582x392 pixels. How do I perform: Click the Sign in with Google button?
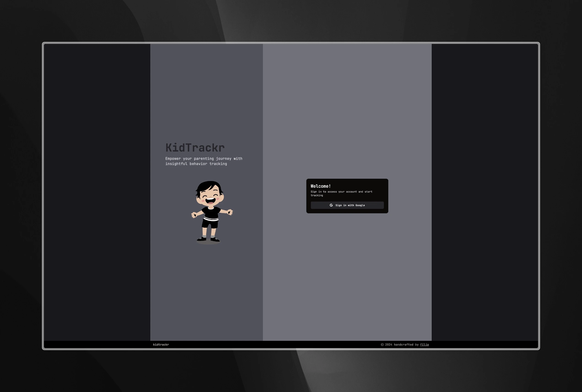[x=347, y=205]
